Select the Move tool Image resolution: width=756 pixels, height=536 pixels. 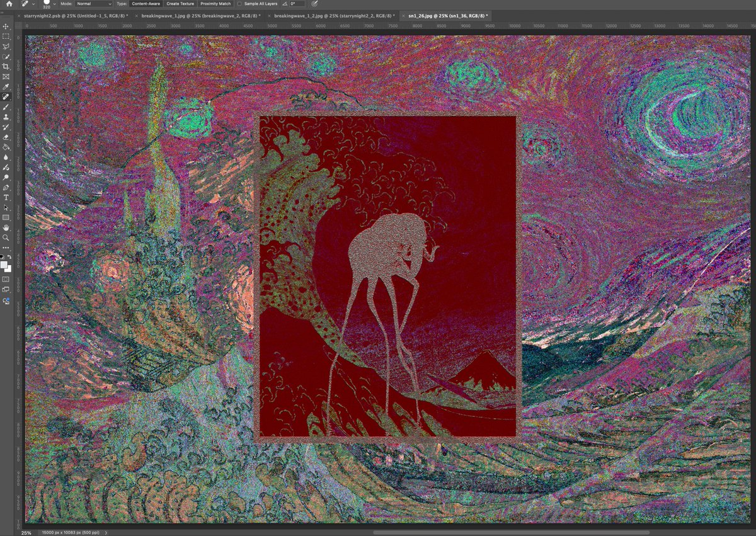(x=6, y=26)
